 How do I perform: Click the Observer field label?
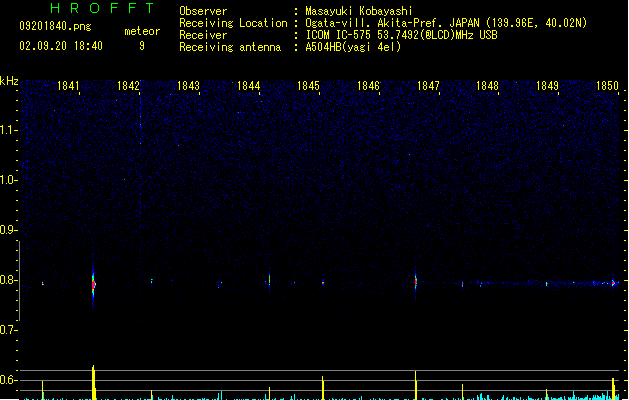point(203,11)
